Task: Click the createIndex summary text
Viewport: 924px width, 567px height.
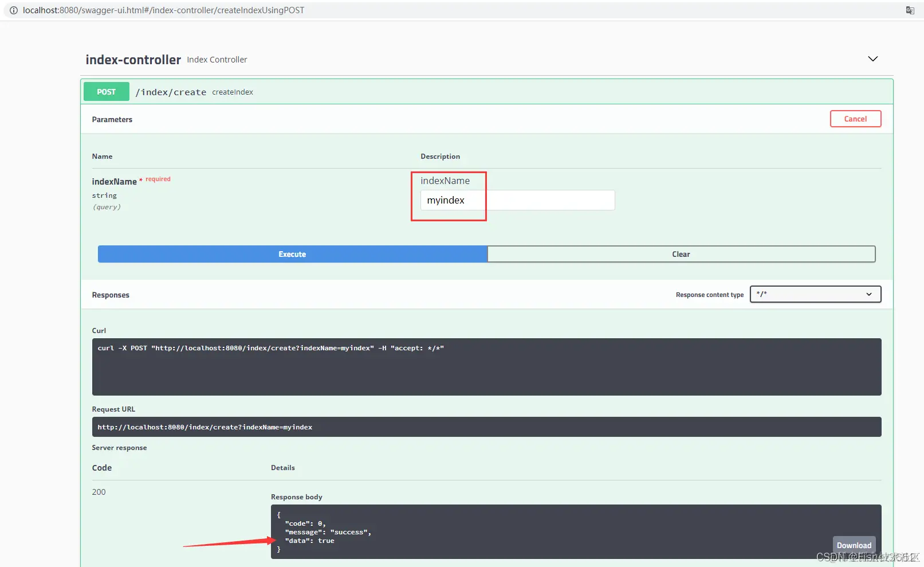Action: [x=233, y=92]
